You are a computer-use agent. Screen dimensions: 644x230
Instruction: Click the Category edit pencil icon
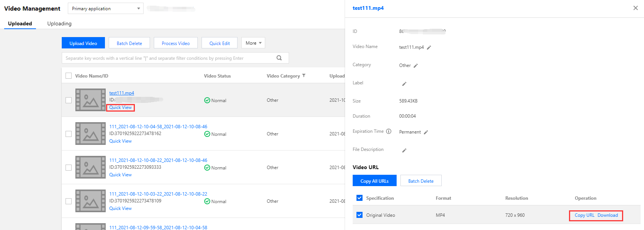[x=416, y=66]
